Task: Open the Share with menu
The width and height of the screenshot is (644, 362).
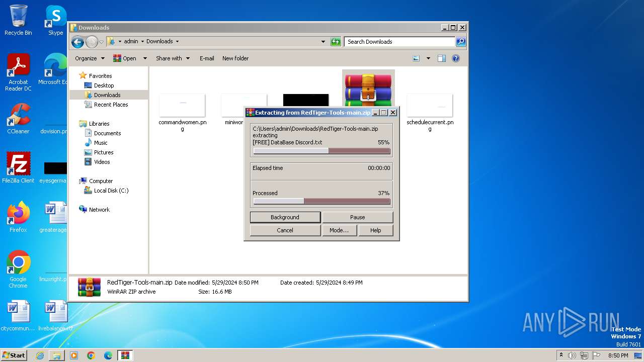Action: pos(173,58)
